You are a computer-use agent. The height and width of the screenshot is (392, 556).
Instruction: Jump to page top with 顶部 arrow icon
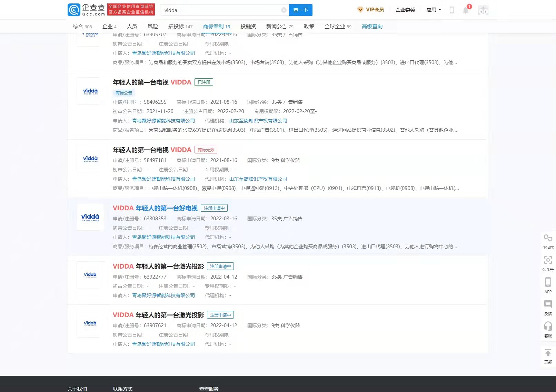pyautogui.click(x=548, y=354)
